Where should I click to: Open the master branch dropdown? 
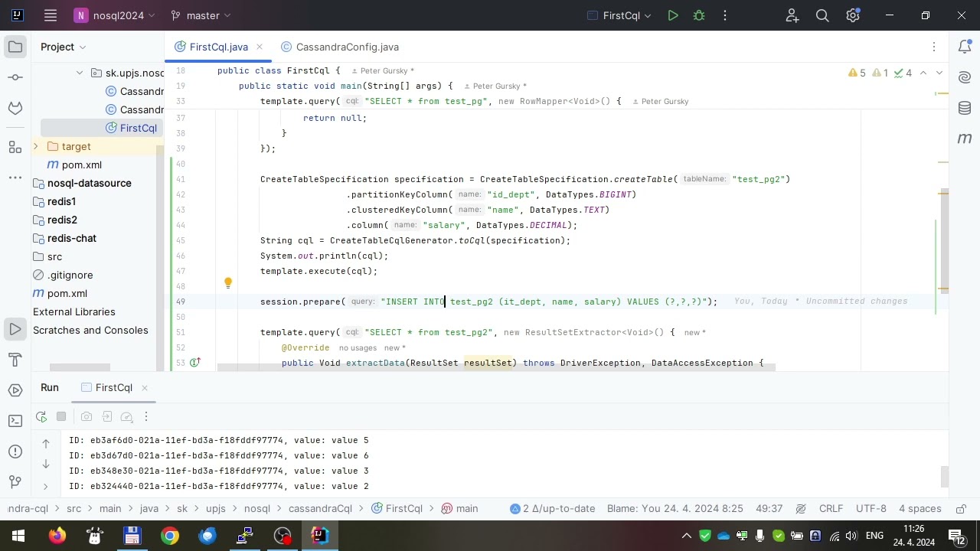(x=201, y=15)
